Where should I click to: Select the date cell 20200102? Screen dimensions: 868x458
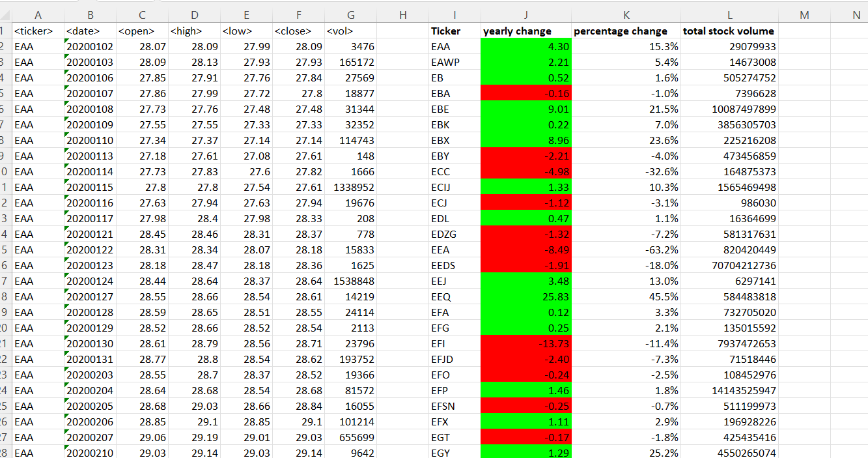pos(90,46)
